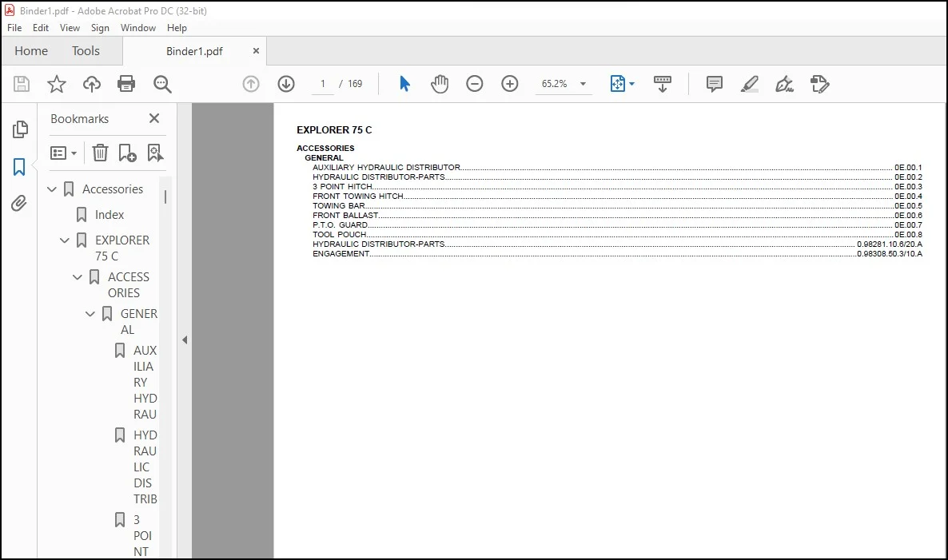Toggle the Bookmarks panel icon
Image resolution: width=948 pixels, height=560 pixels.
19,167
